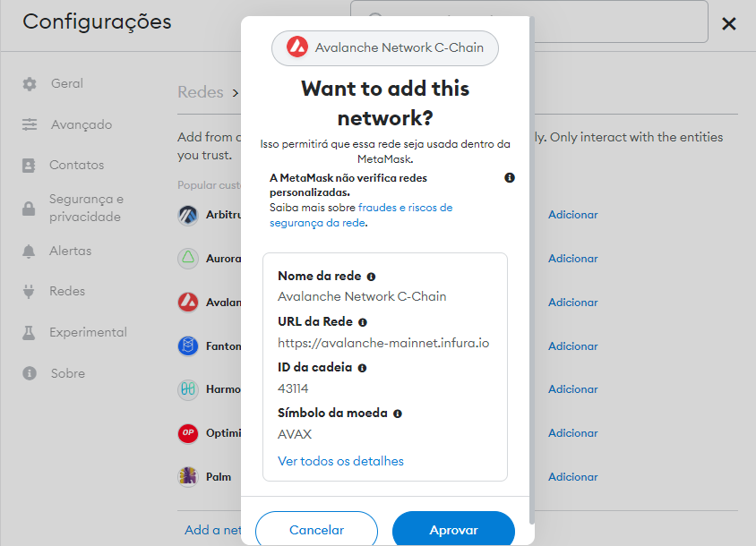Open Ver todos os detalhes link
Screen dimensions: 756x546
click(x=341, y=461)
